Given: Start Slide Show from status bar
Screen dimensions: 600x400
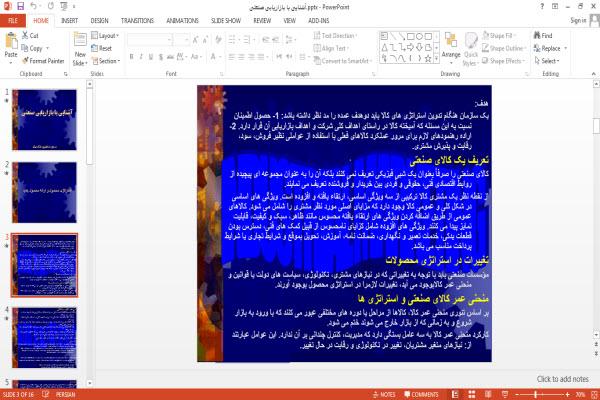Looking at the screenshot, I should click(x=505, y=394).
